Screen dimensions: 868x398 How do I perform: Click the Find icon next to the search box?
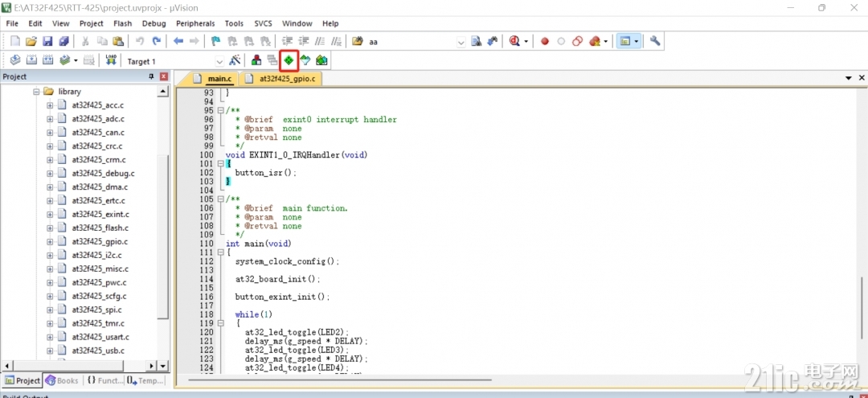(476, 41)
